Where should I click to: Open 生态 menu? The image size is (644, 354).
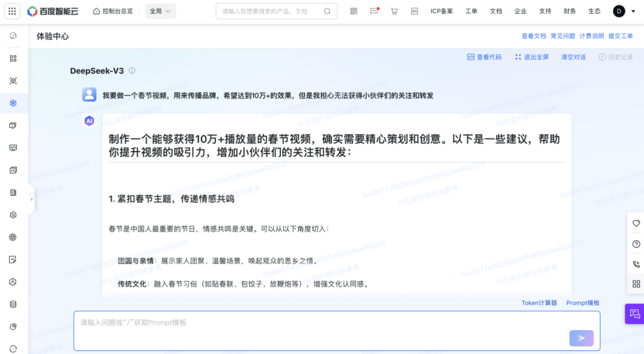[x=595, y=11]
